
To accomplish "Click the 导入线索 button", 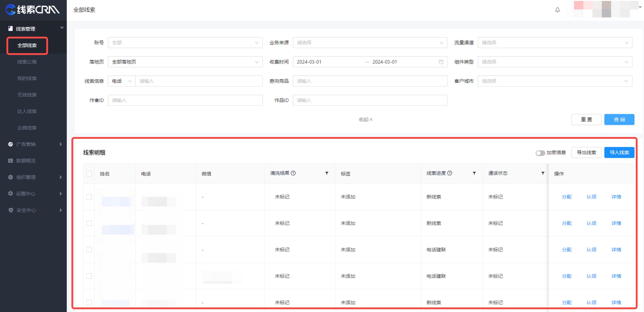I will [619, 152].
